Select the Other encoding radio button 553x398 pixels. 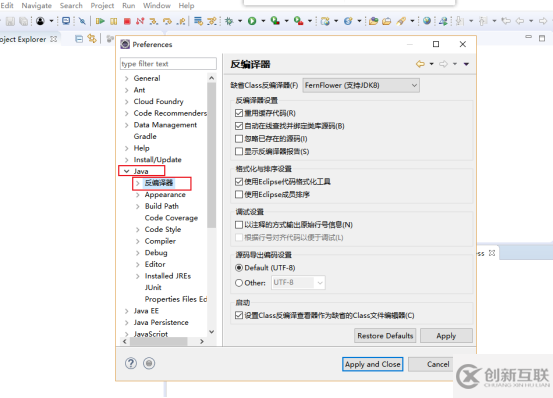pyautogui.click(x=239, y=283)
